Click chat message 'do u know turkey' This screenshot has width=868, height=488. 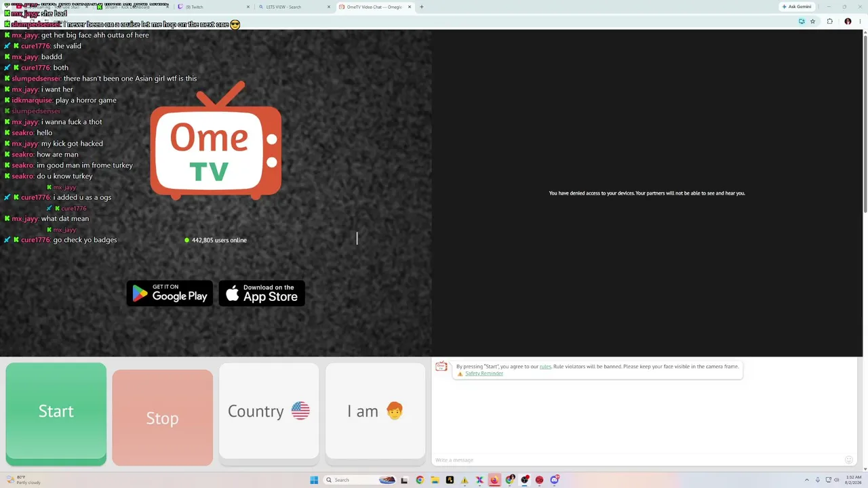click(64, 176)
